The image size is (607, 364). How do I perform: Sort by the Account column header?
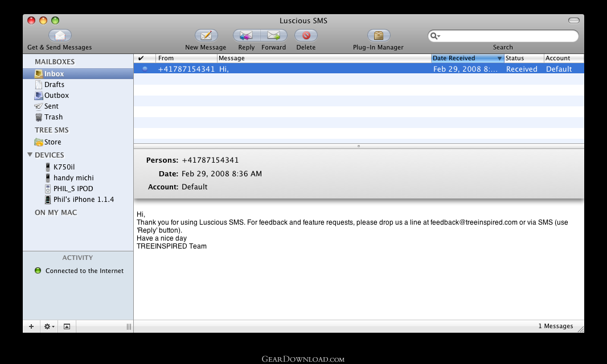point(564,58)
